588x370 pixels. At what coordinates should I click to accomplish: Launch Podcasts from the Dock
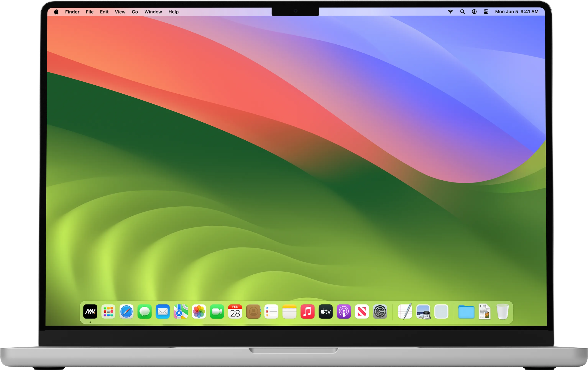pos(344,311)
